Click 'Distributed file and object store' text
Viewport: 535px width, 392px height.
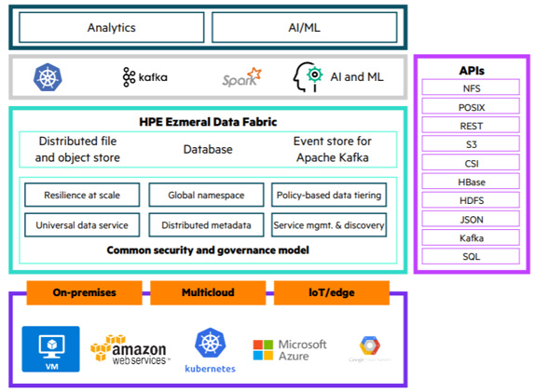[77, 149]
